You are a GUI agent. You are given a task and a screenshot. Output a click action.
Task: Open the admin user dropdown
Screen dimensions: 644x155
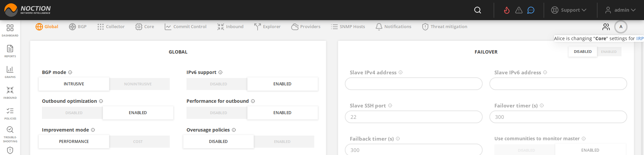[x=621, y=10]
